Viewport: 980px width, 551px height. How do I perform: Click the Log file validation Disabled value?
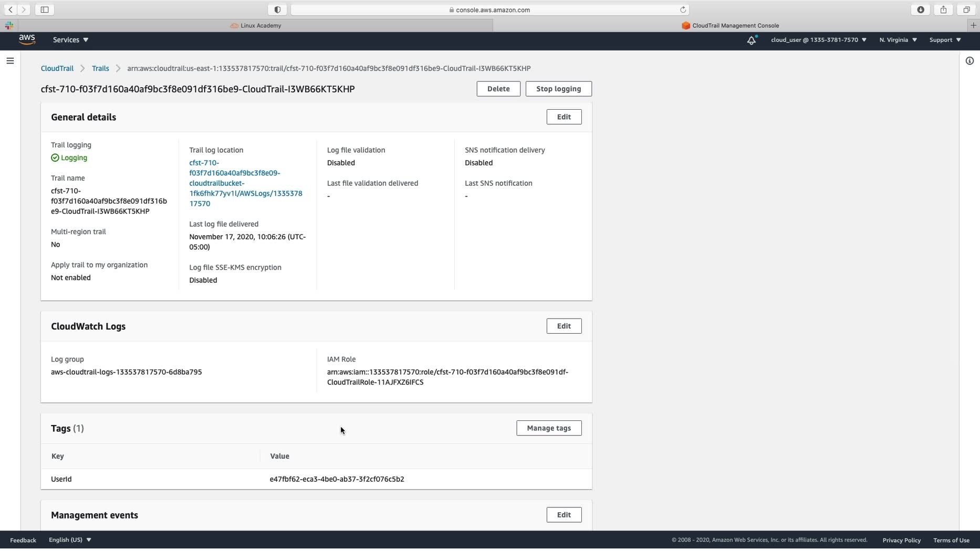[341, 163]
